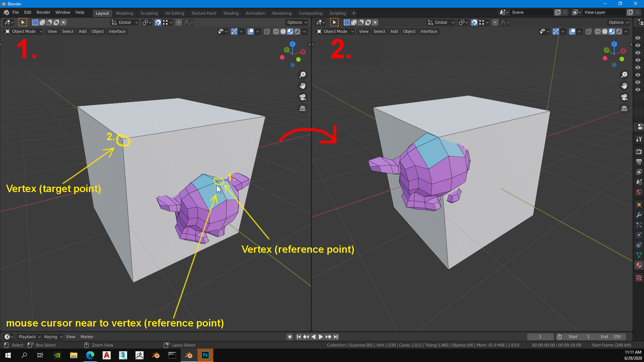The width and height of the screenshot is (644, 362).
Task: Click the current frame field showing 1
Action: click(x=540, y=337)
